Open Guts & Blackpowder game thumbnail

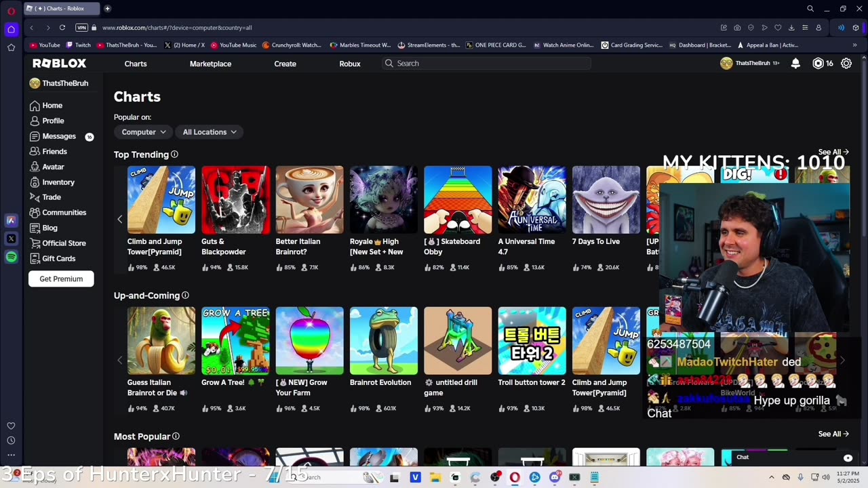tap(235, 200)
